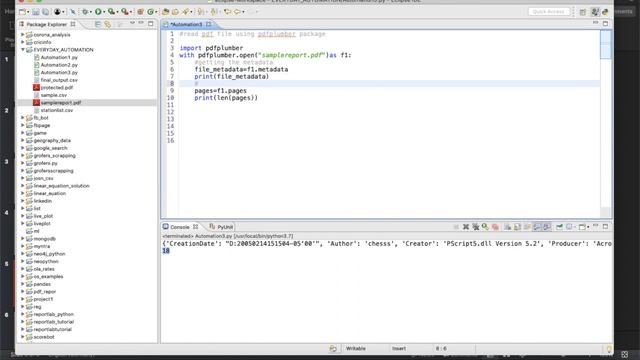Toggle Link with Editor in Package Explorer
Image resolution: width=640 pixels, height=360 pixels.
tap(107, 24)
